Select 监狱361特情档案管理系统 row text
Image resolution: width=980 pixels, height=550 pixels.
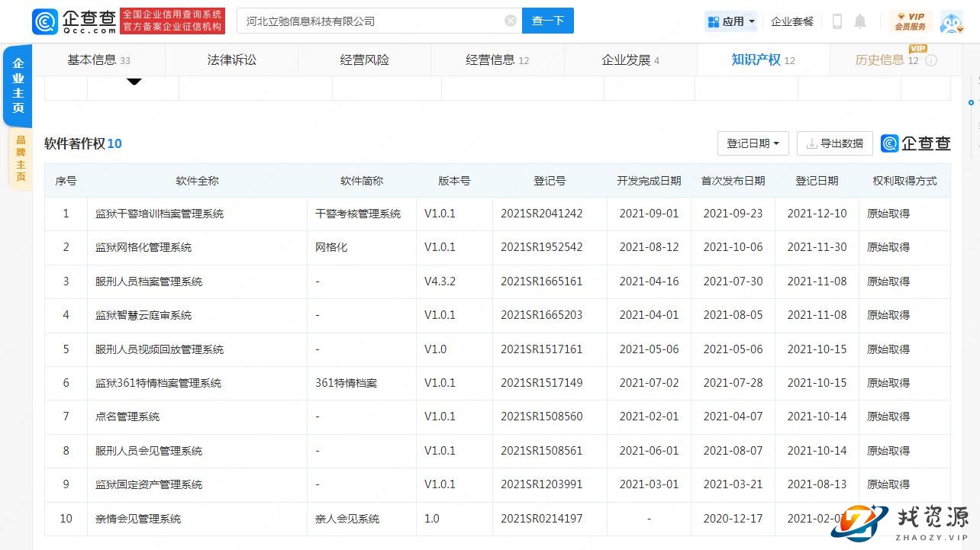158,383
